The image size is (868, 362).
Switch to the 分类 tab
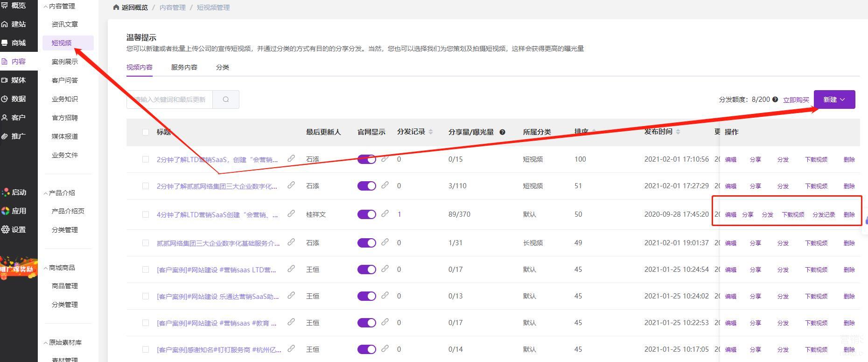tap(222, 67)
